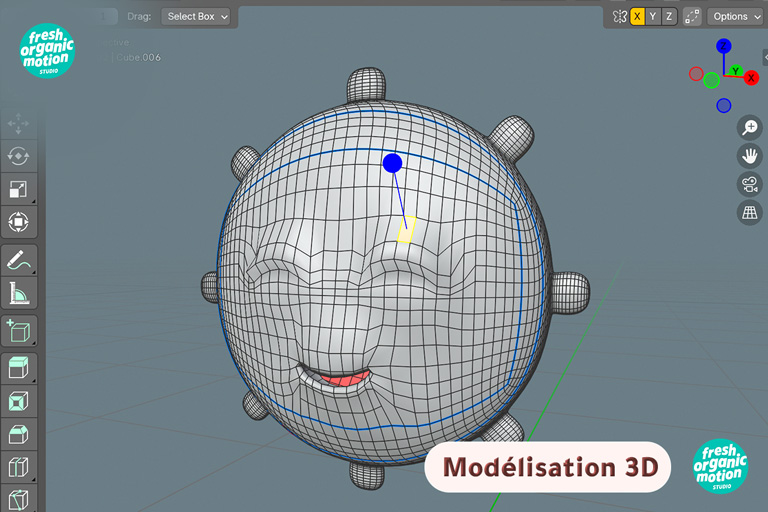Select the Rotate tool
The height and width of the screenshot is (512, 768).
18,156
